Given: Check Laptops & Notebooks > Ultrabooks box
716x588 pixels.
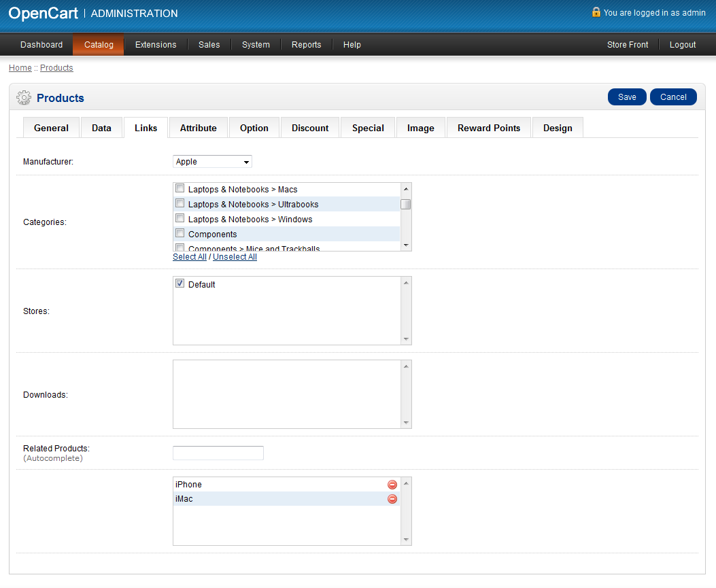Looking at the screenshot, I should 180,203.
